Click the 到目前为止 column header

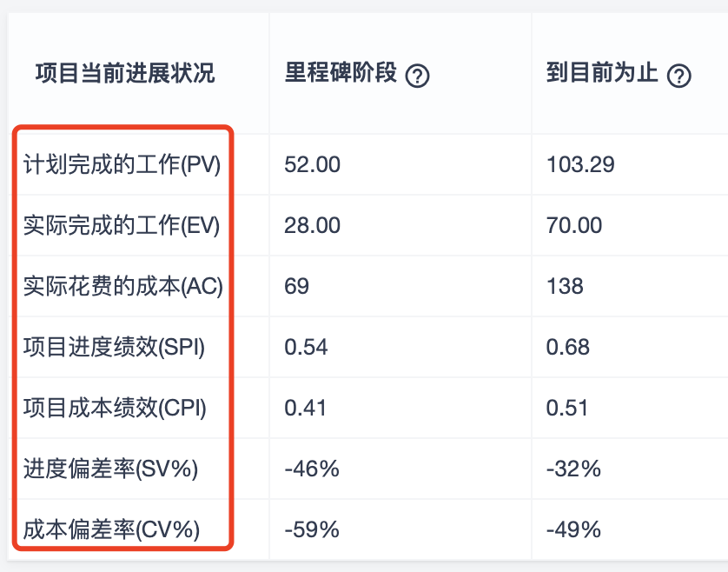click(602, 73)
